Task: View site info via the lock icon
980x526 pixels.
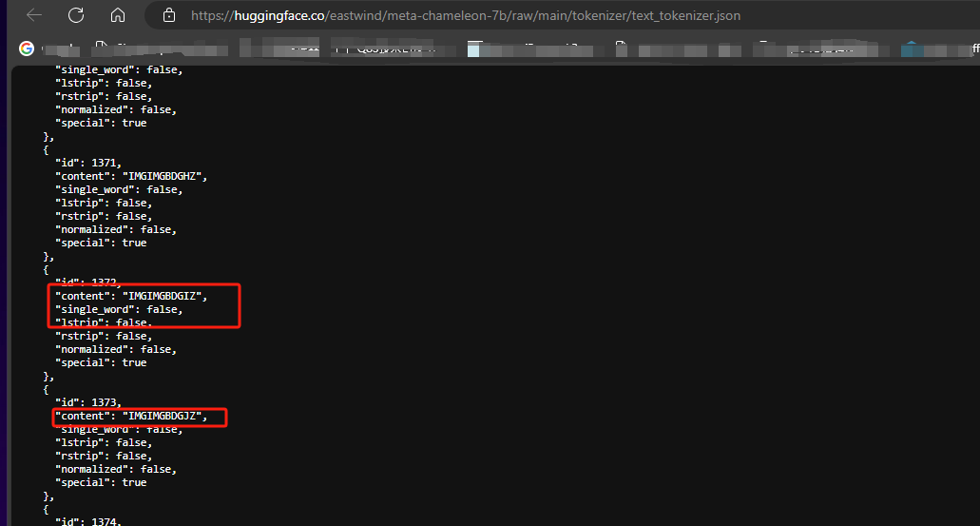Action: tap(169, 15)
